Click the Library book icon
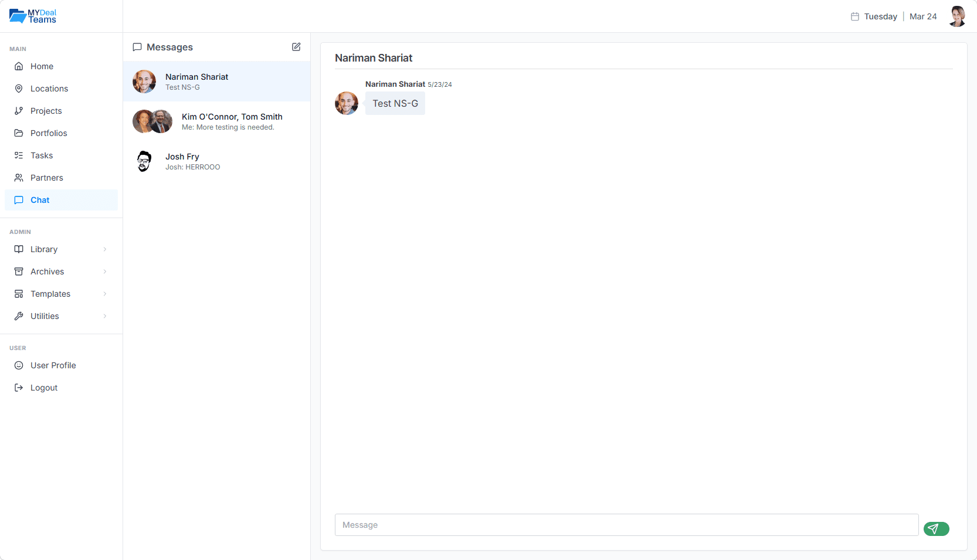Viewport: 977px width, 560px height. pyautogui.click(x=19, y=249)
